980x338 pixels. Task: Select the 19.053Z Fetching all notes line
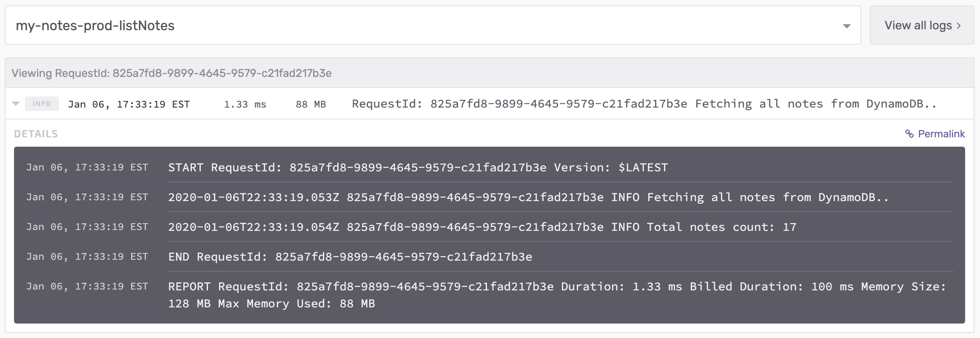click(528, 197)
